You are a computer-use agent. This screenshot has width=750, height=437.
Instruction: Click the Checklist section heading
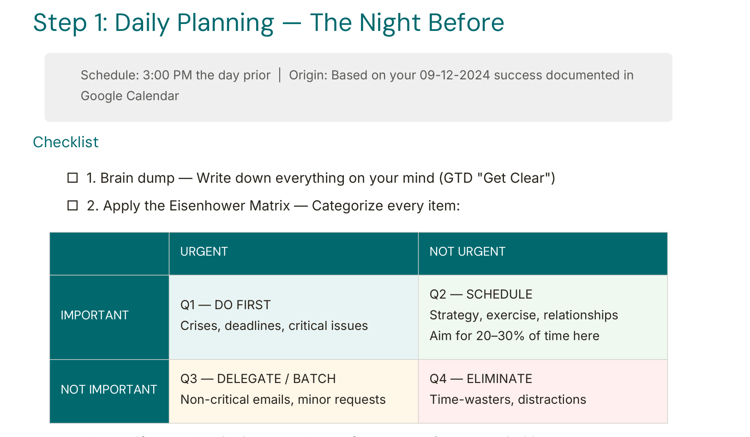(65, 142)
